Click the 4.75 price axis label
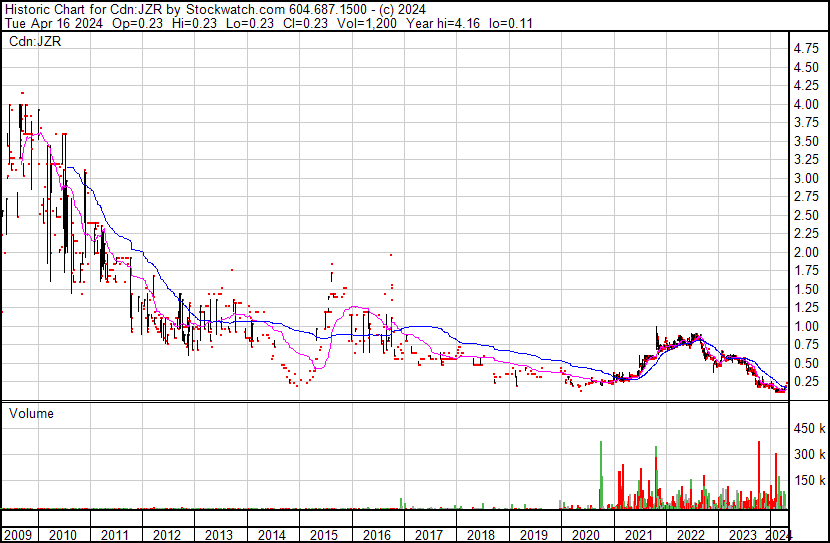Image resolution: width=830 pixels, height=543 pixels. [x=806, y=48]
